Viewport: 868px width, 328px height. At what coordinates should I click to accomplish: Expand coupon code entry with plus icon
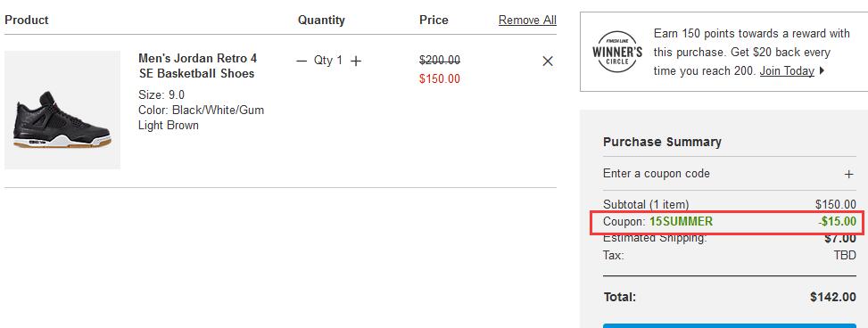click(848, 174)
